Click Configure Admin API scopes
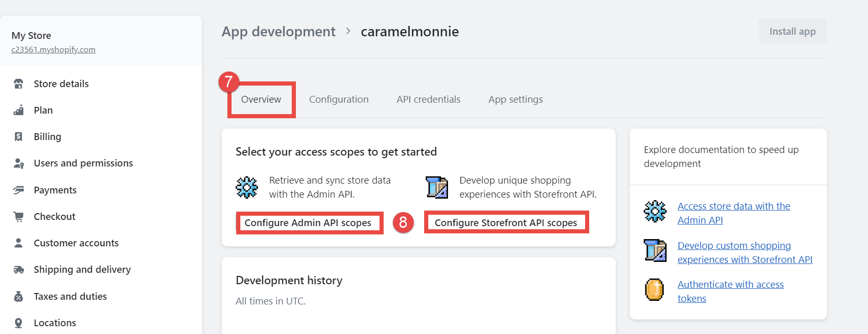This screenshot has height=334, width=868. click(x=308, y=222)
